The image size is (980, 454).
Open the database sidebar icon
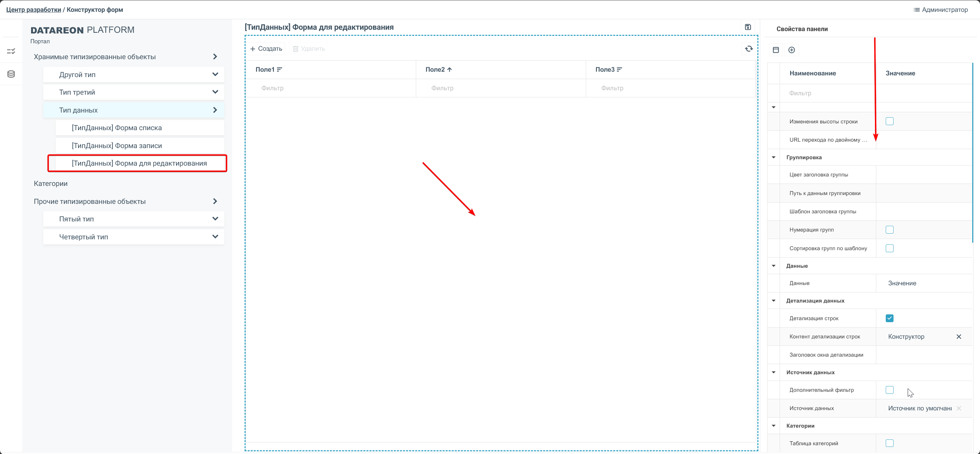[11, 74]
